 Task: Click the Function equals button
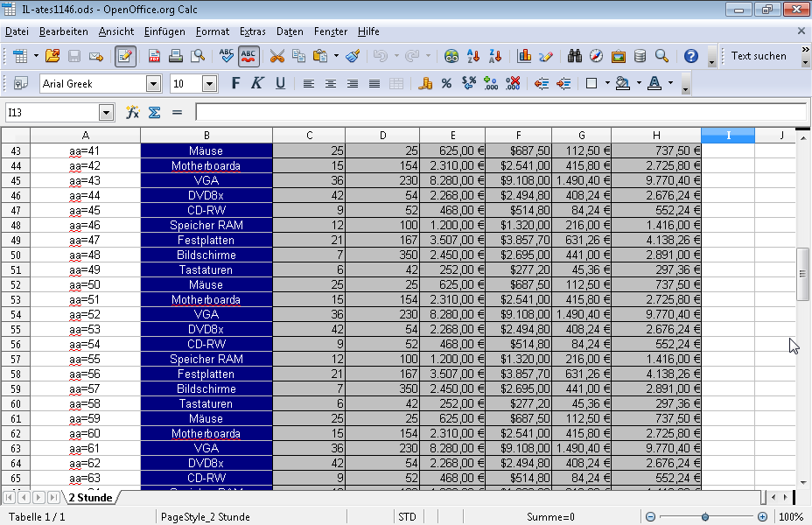(177, 112)
